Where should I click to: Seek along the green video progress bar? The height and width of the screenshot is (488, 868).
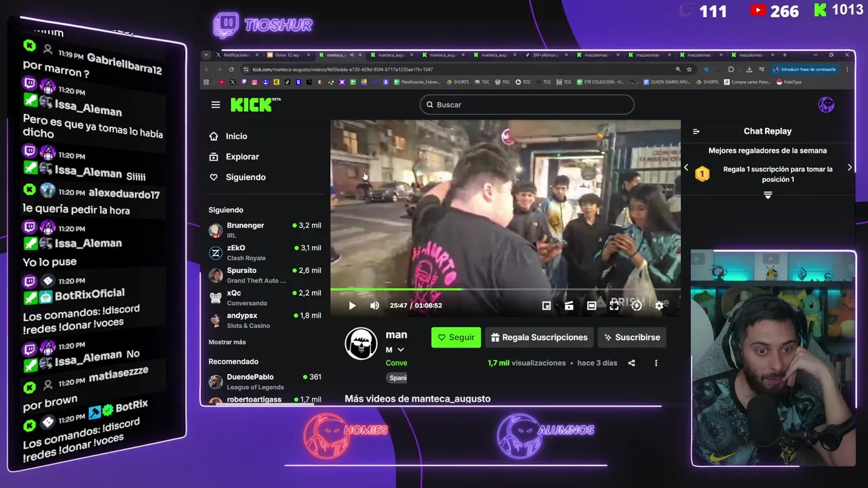pos(505,289)
